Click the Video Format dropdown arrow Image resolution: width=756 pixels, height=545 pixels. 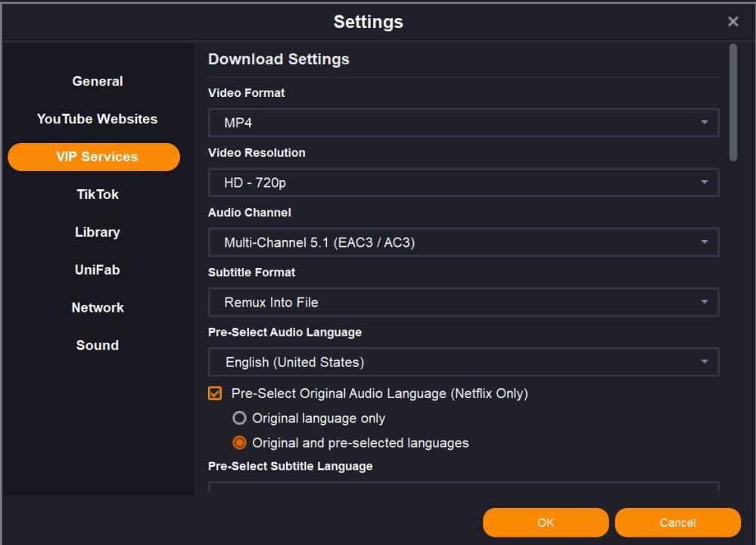point(705,123)
